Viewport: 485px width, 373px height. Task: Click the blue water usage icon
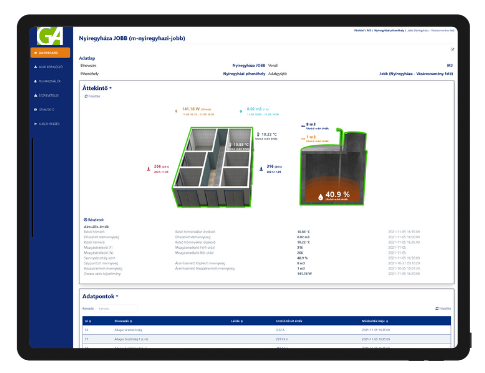(241, 111)
